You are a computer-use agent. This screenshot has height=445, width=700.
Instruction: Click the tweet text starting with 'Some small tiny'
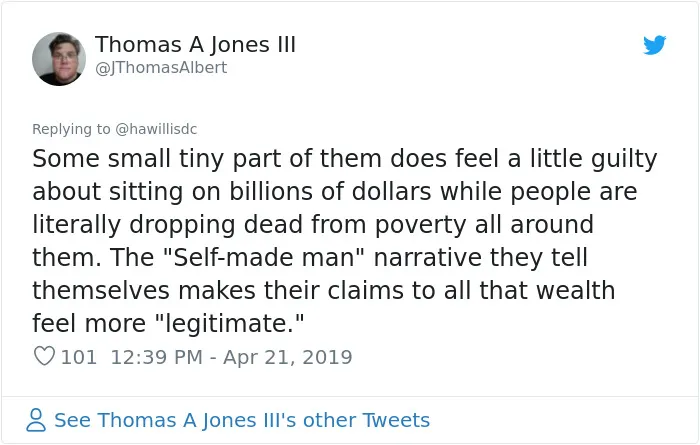344,241
